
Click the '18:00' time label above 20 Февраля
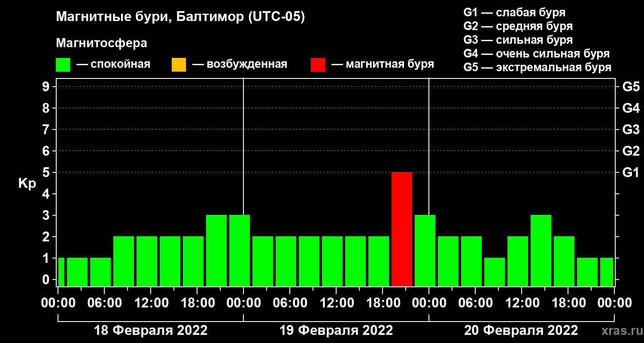pos(568,303)
